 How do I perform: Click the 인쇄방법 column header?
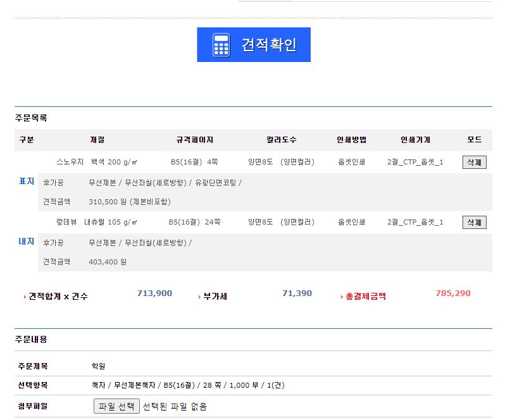[352, 140]
